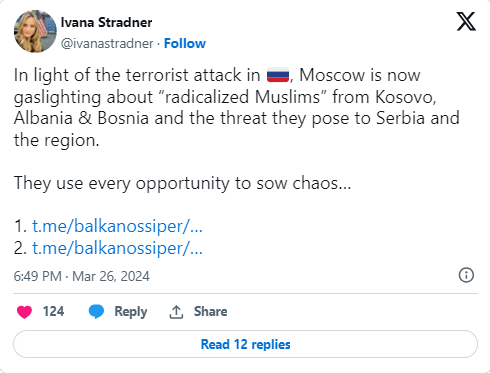Image resolution: width=490 pixels, height=373 pixels.
Task: Open the Read 12 replies button
Action: [x=245, y=344]
